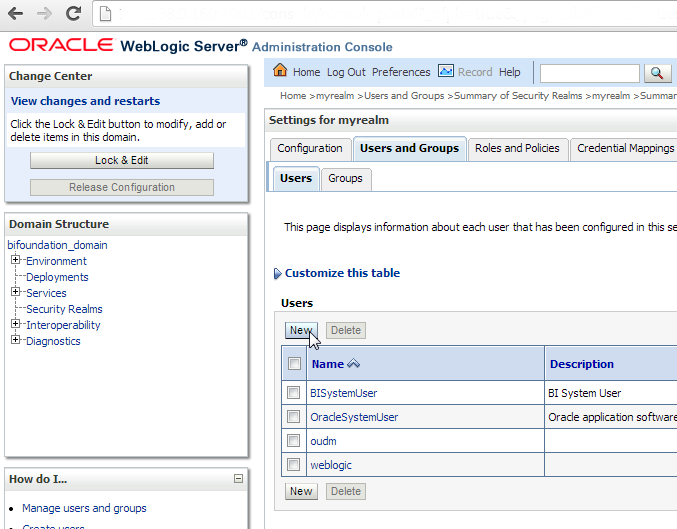Click the 'BI System User' description cell
Screen dimensions: 677x529
584,393
